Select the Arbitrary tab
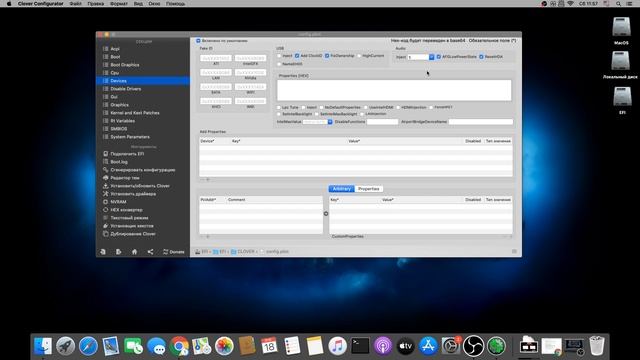 tap(342, 189)
